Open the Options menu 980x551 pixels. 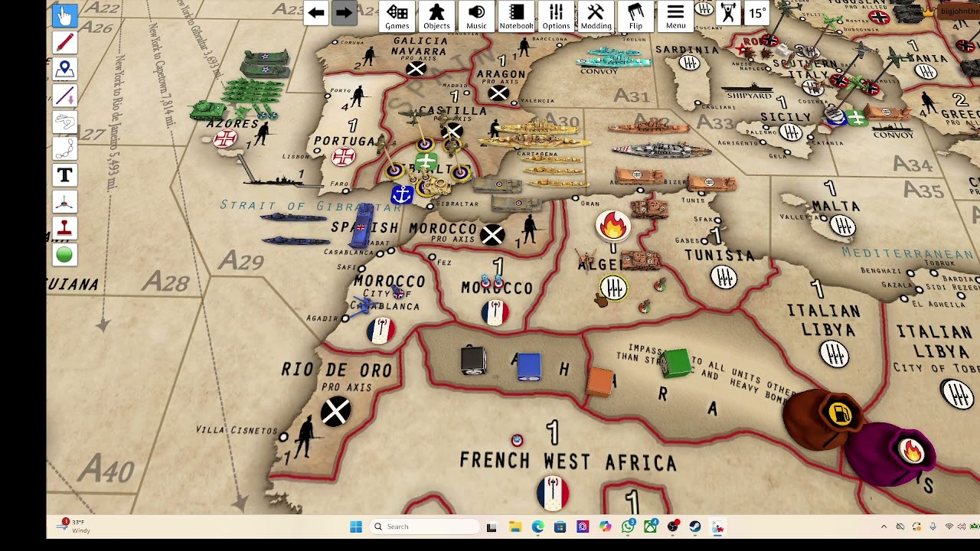point(556,16)
